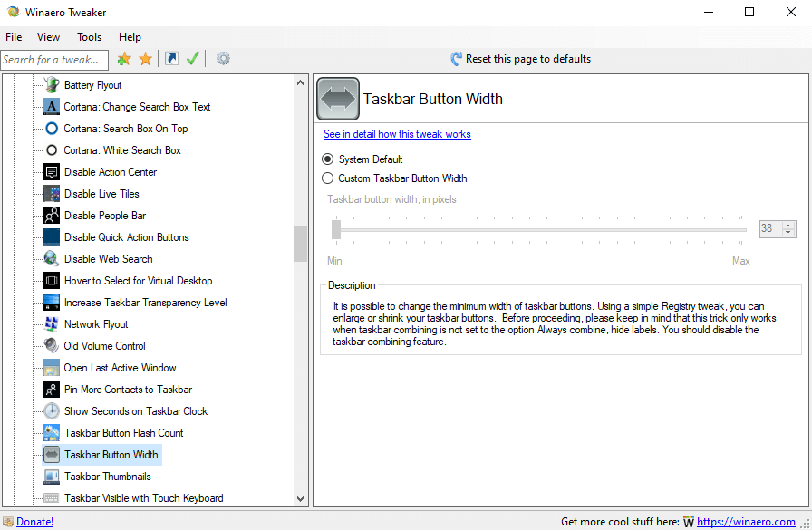Click the Cortana Search Box On Top icon
The image size is (812, 530).
[x=52, y=129]
